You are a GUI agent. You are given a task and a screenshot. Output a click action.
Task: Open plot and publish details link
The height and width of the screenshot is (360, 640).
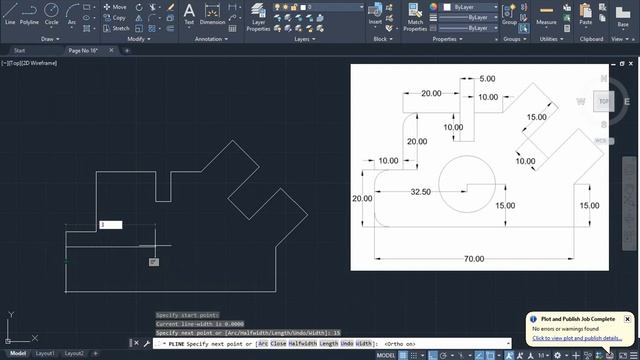(x=577, y=338)
